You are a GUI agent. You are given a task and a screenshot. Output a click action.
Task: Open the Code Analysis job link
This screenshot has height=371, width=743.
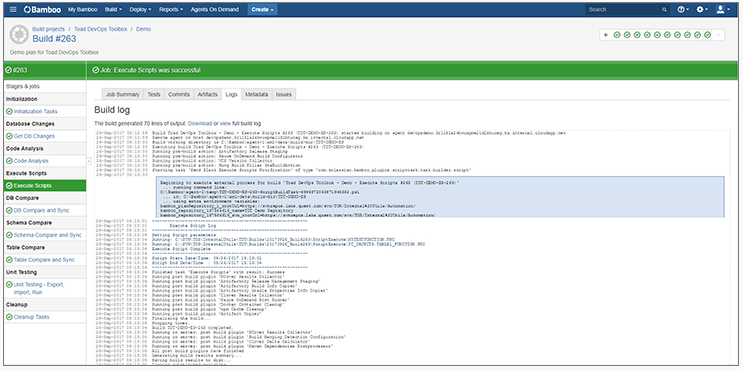point(31,161)
